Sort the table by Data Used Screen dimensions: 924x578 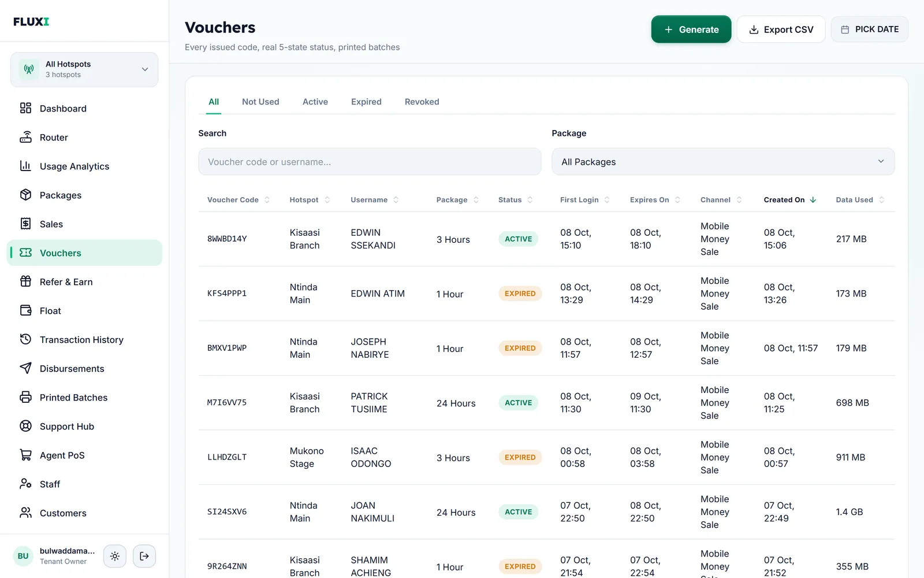[x=860, y=200]
